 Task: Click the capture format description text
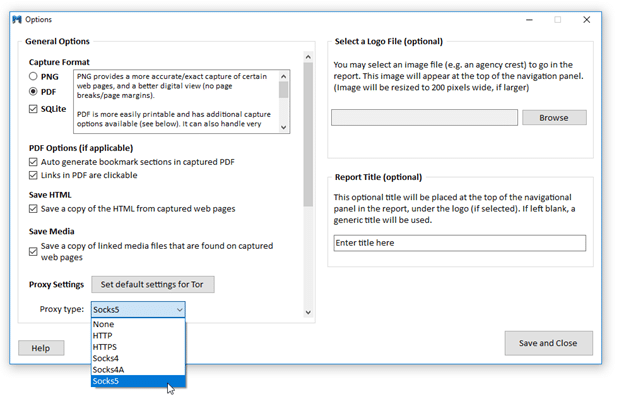pos(174,100)
